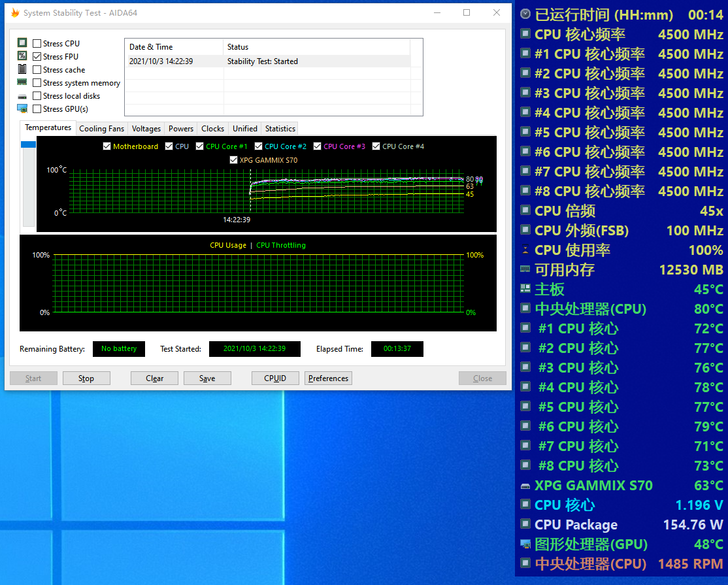Open the Voltages tab

(146, 129)
